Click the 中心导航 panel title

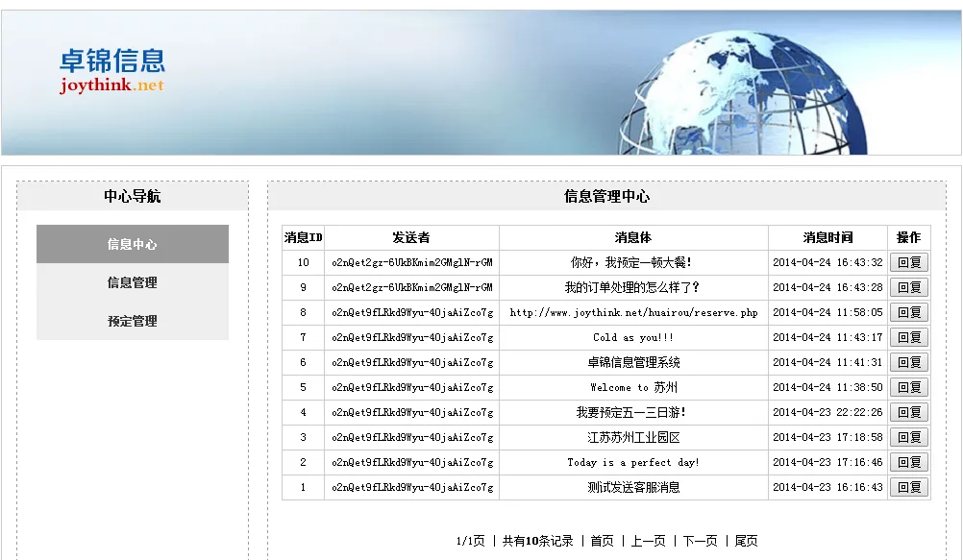[x=133, y=197]
